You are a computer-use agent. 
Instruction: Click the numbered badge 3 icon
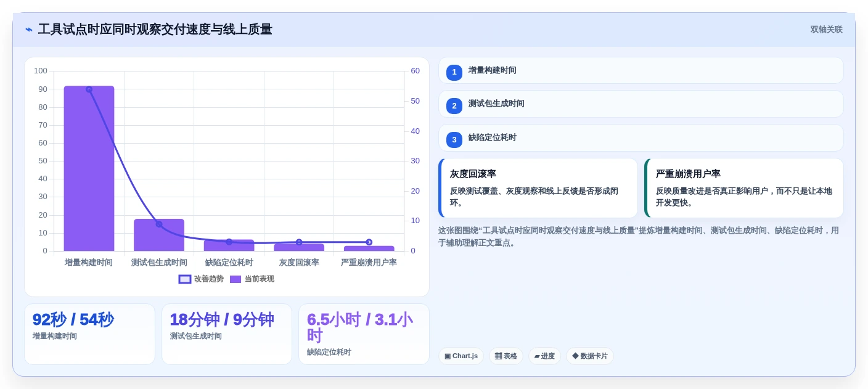pos(454,140)
